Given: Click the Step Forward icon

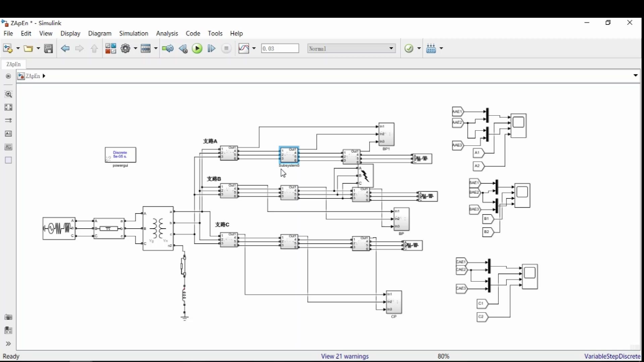Looking at the screenshot, I should tap(211, 49).
